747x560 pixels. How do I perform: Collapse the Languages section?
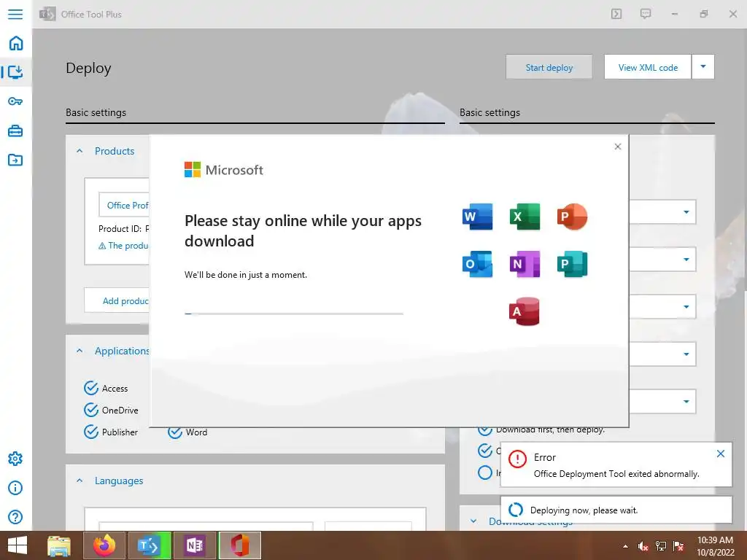point(80,481)
